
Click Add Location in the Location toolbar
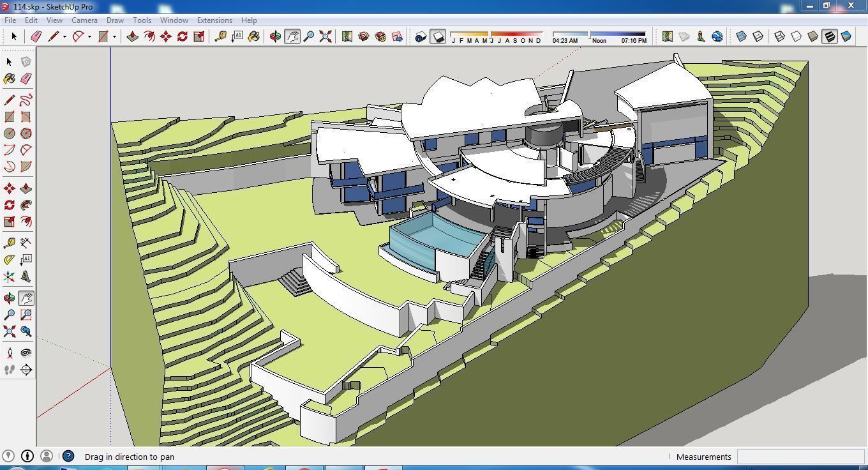coord(668,36)
